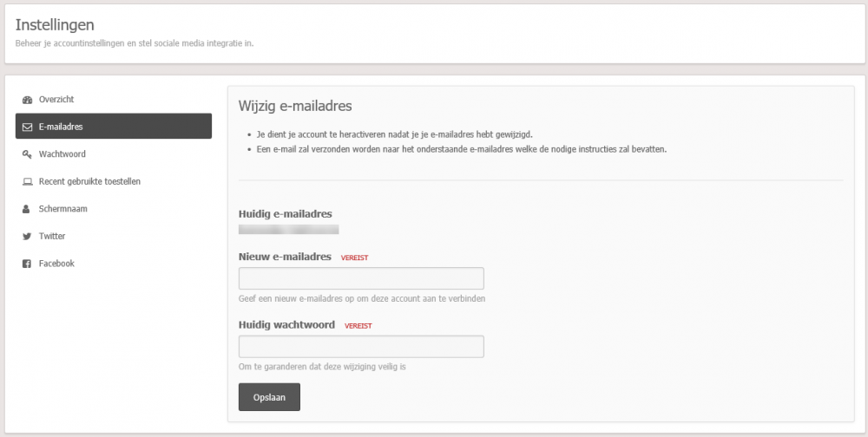Focus the Nieuw e-mailadres input field
This screenshot has height=437, width=868.
[x=361, y=278]
